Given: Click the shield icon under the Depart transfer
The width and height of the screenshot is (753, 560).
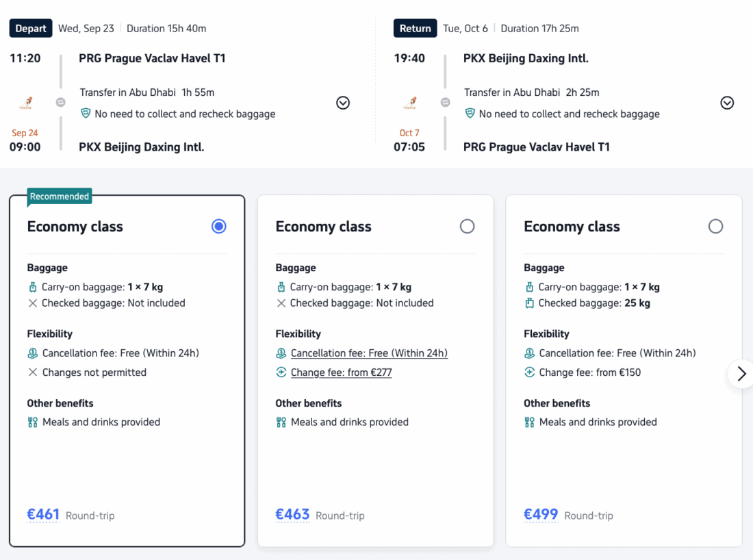Looking at the screenshot, I should pyautogui.click(x=86, y=114).
